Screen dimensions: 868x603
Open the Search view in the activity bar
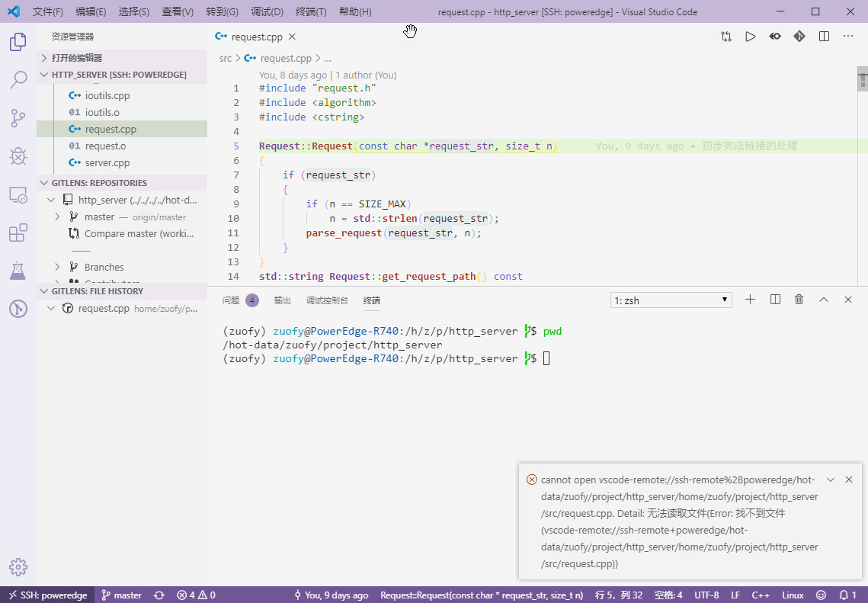click(18, 79)
